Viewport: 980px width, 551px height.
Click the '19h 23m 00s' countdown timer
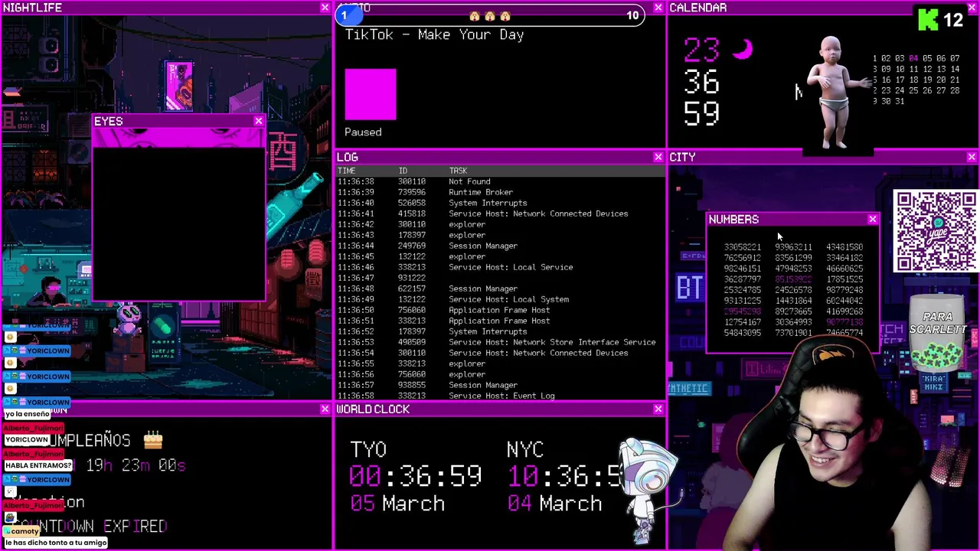pyautogui.click(x=136, y=465)
